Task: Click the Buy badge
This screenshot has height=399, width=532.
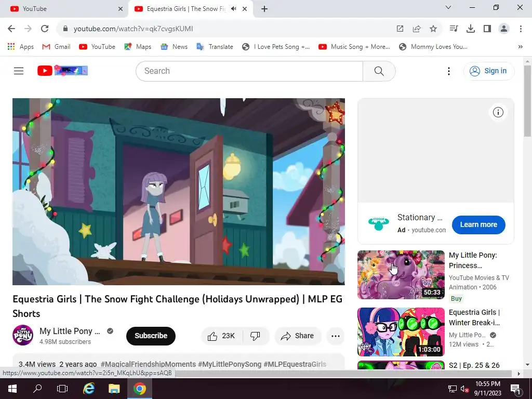Action: [x=456, y=299]
